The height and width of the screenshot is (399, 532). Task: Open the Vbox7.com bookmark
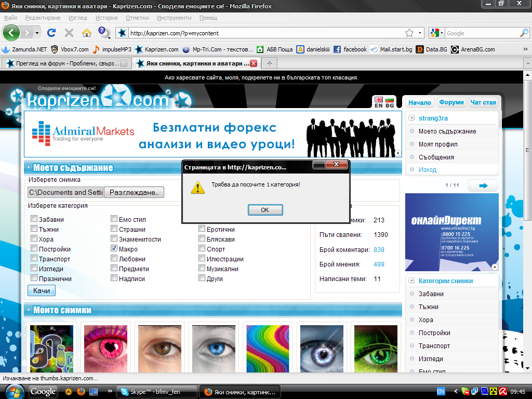[70, 49]
